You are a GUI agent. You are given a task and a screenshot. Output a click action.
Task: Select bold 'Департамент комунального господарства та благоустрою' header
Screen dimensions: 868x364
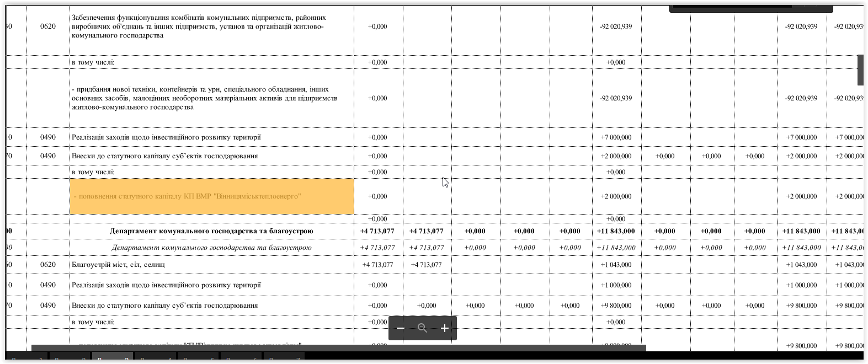(212, 231)
